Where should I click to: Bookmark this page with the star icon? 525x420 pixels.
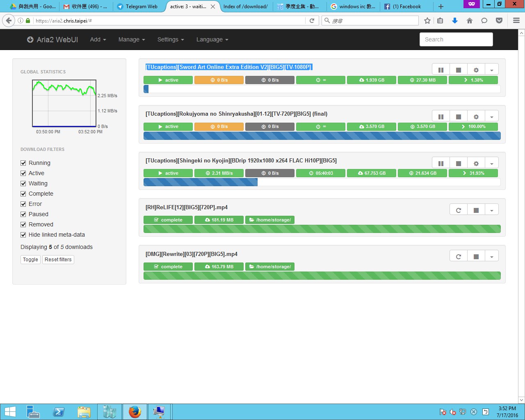(427, 21)
